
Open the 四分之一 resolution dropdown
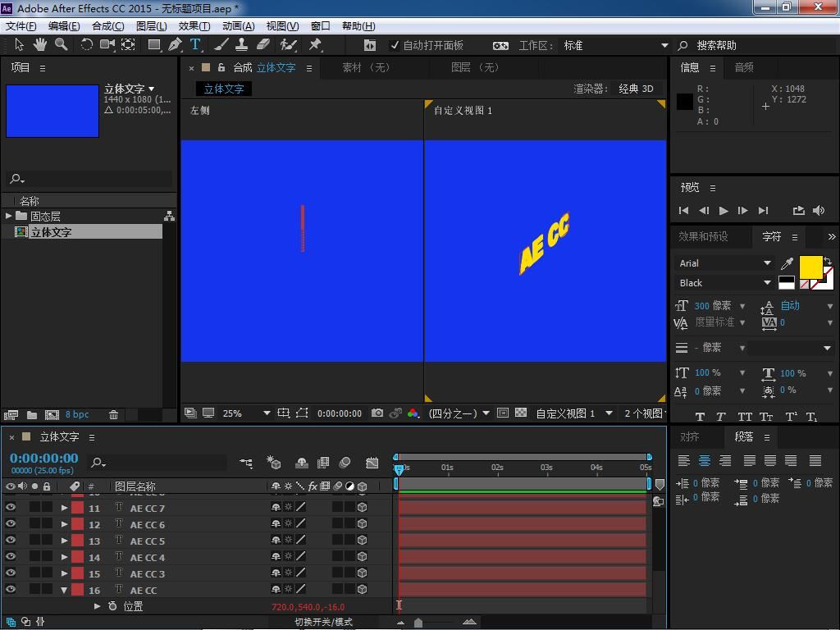[459, 413]
